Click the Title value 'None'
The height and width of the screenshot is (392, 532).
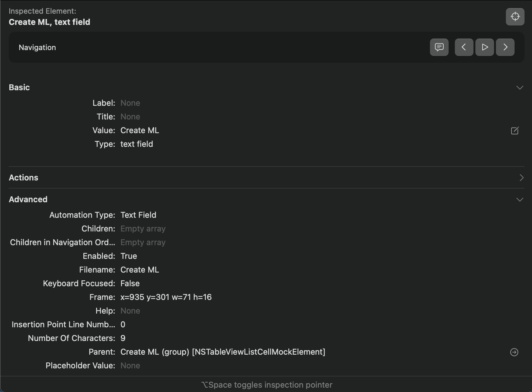coord(130,117)
